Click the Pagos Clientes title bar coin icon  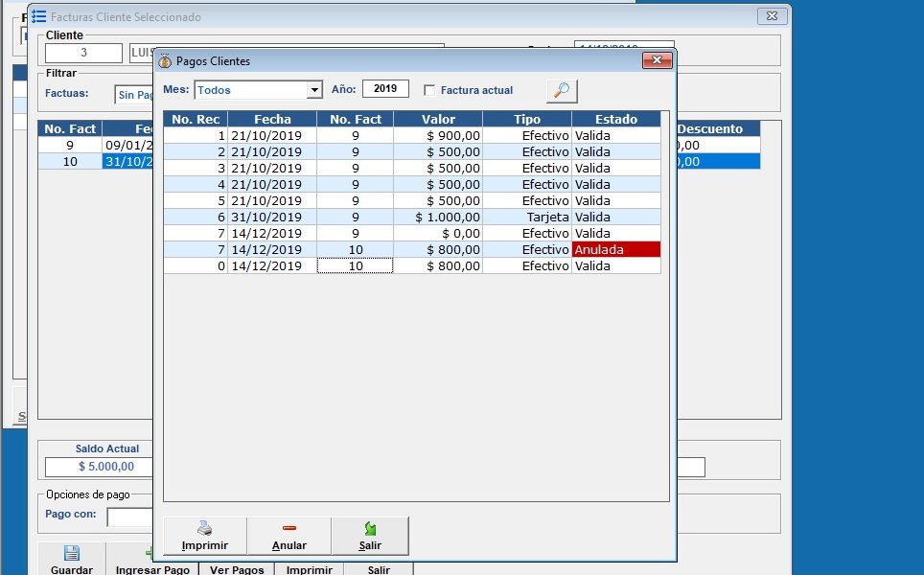pos(165,61)
